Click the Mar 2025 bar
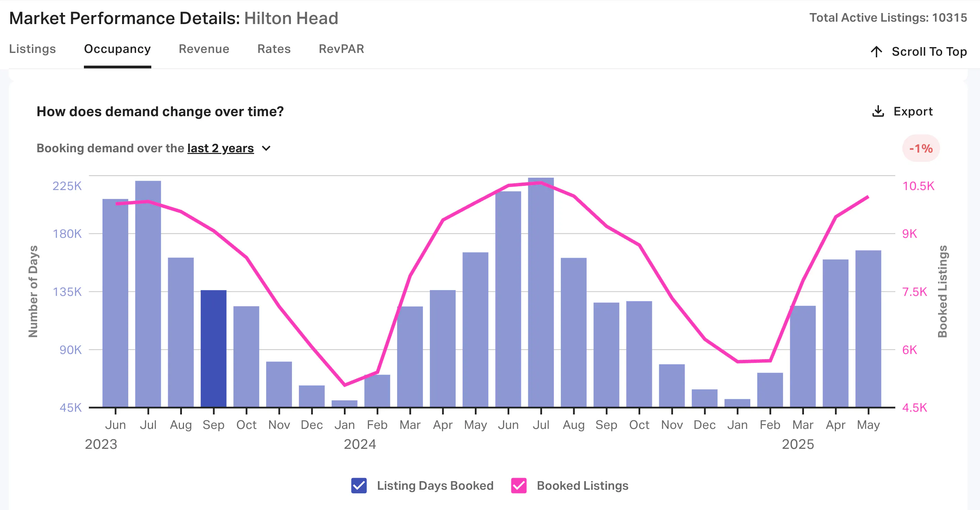Image resolution: width=980 pixels, height=510 pixels. pos(802,356)
